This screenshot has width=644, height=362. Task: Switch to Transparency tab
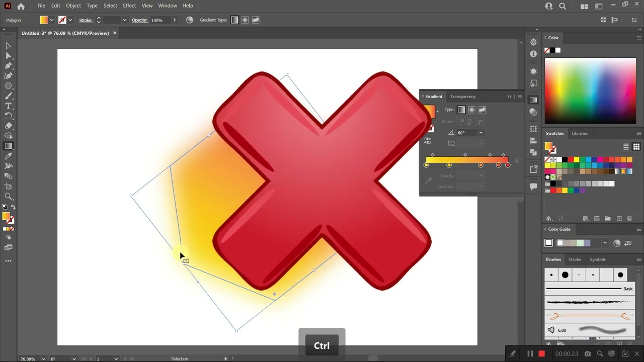[x=463, y=97]
